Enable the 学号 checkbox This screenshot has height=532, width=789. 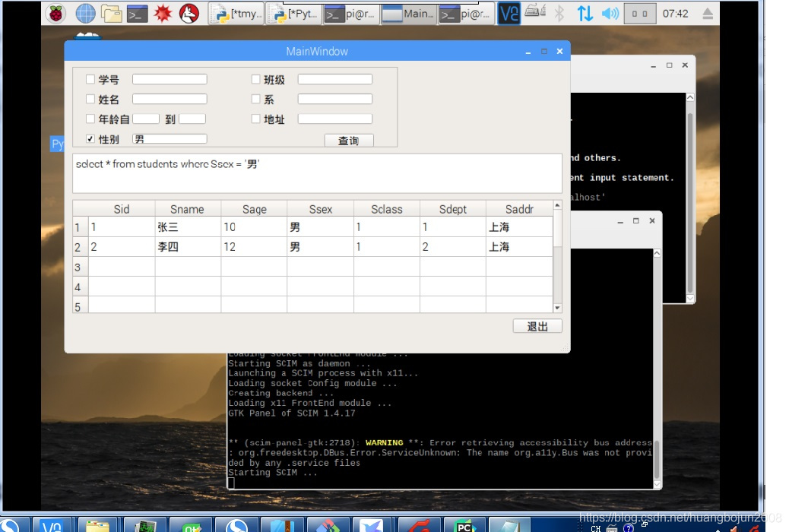tap(90, 79)
